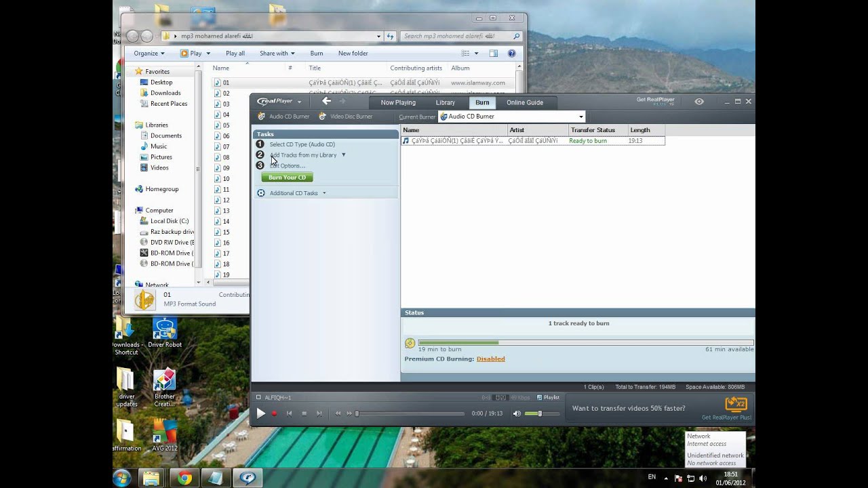Viewport: 868px width, 488px height.
Task: Toggle the small square beside ALFIQH~1
Action: point(258,398)
